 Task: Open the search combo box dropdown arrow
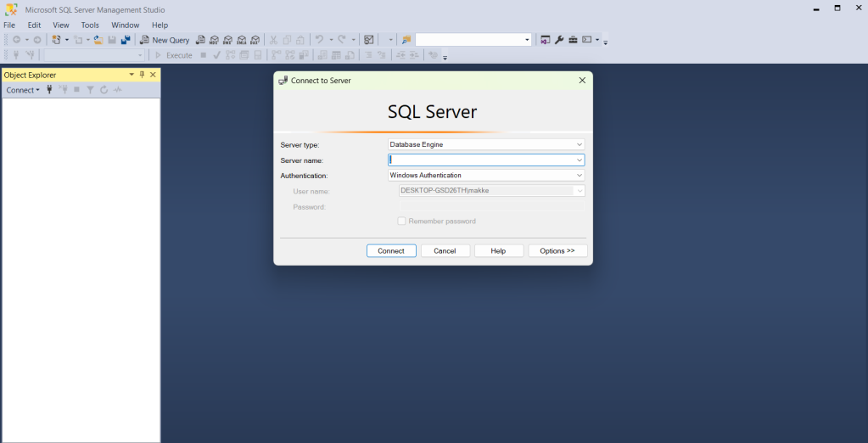click(527, 40)
